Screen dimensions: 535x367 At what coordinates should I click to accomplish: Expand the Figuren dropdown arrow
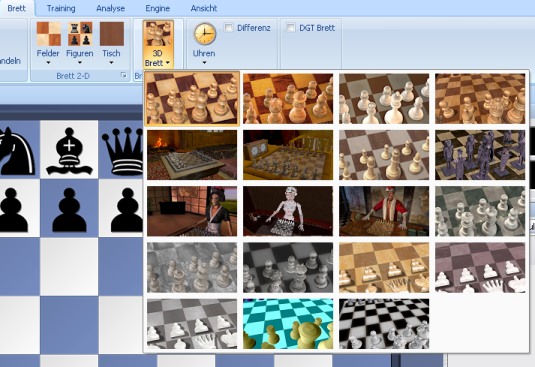click(x=79, y=63)
